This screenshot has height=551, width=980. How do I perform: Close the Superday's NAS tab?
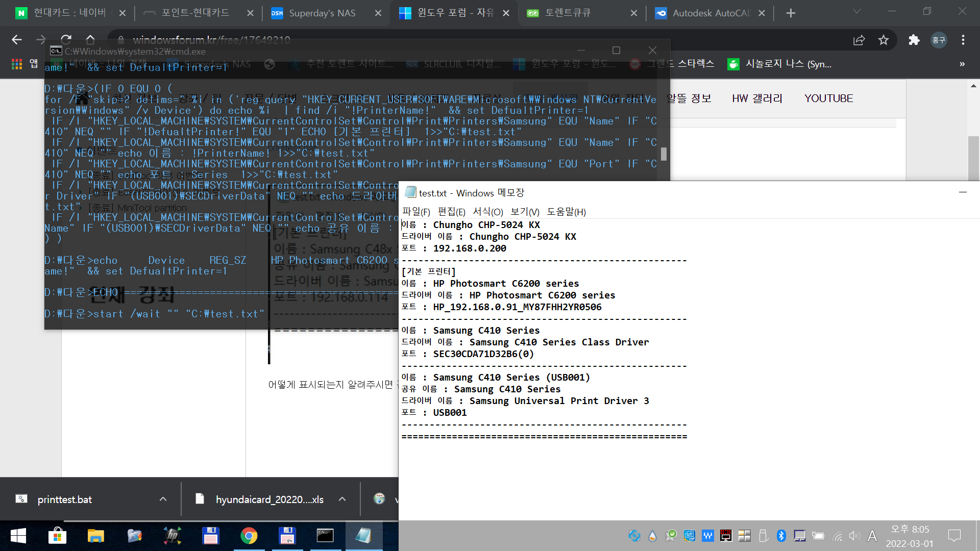(378, 13)
